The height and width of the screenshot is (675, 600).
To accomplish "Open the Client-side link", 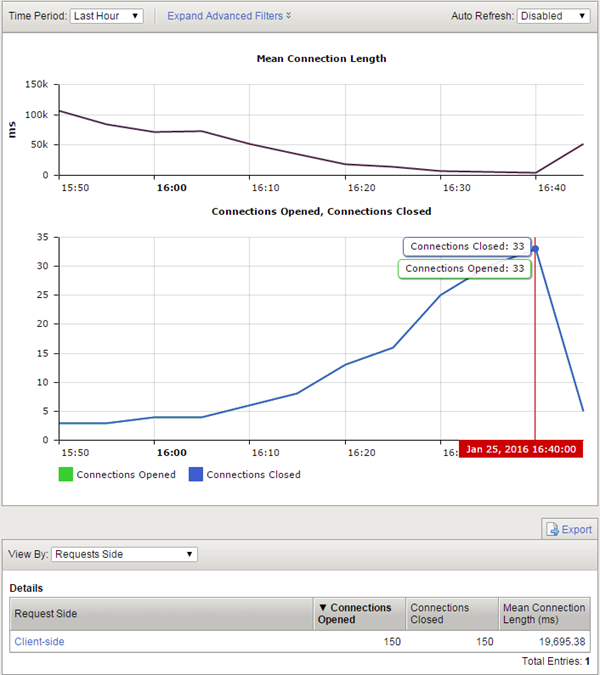I will click(x=39, y=642).
